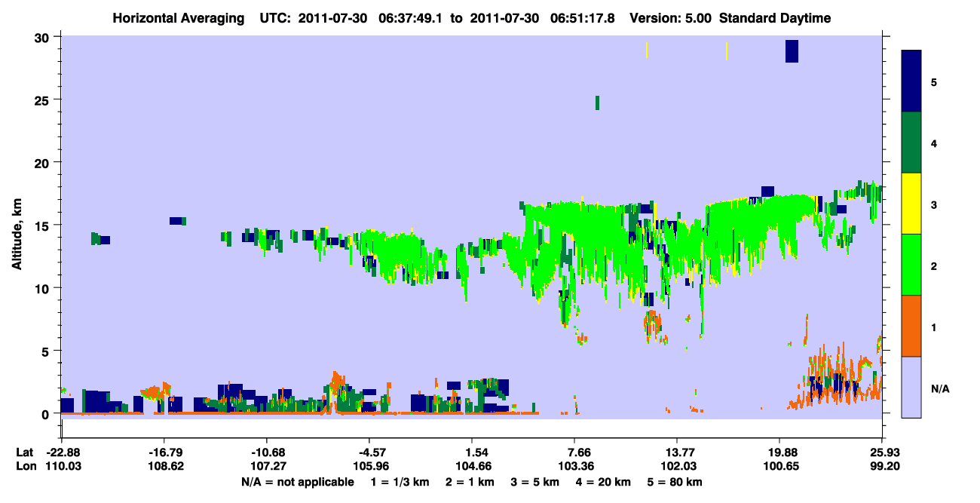This screenshot has width=980, height=503.
Task: Click 'Standard Daytime' in the title
Action: click(775, 18)
